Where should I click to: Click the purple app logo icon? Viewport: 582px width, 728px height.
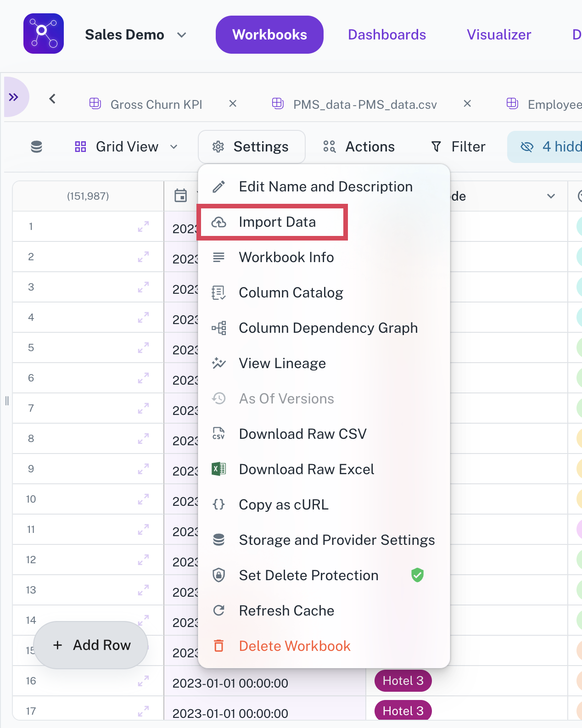[x=44, y=34]
